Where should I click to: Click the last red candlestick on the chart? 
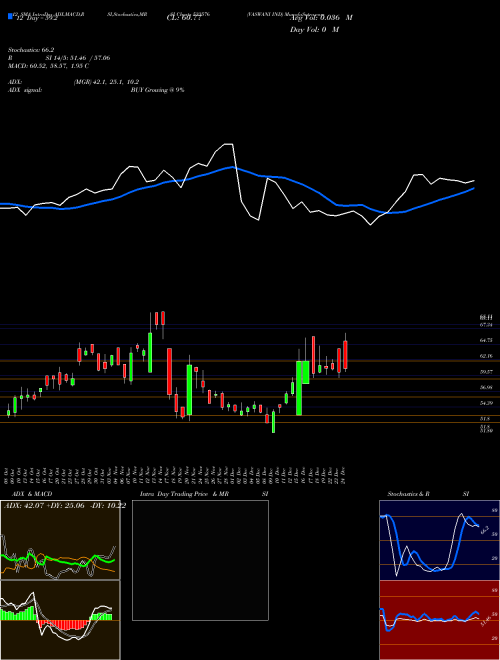coord(345,355)
